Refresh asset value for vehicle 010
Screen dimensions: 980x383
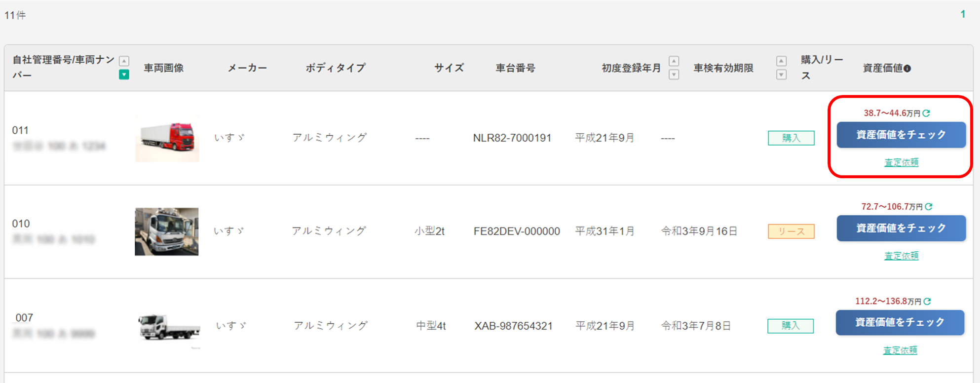point(929,207)
